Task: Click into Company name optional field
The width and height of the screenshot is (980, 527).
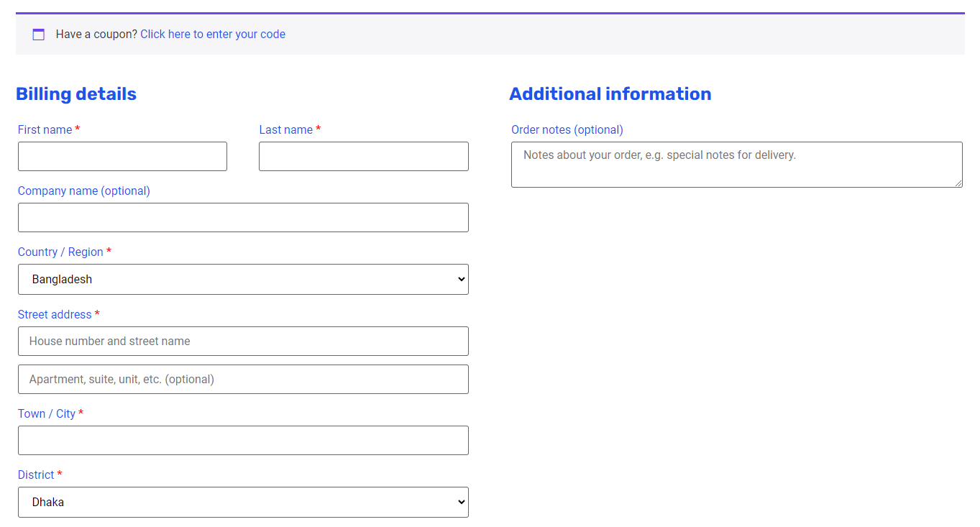Action: pos(243,217)
